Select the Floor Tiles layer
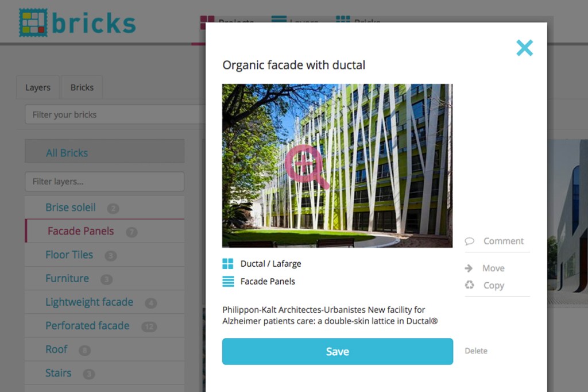The image size is (588, 392). coord(69,255)
